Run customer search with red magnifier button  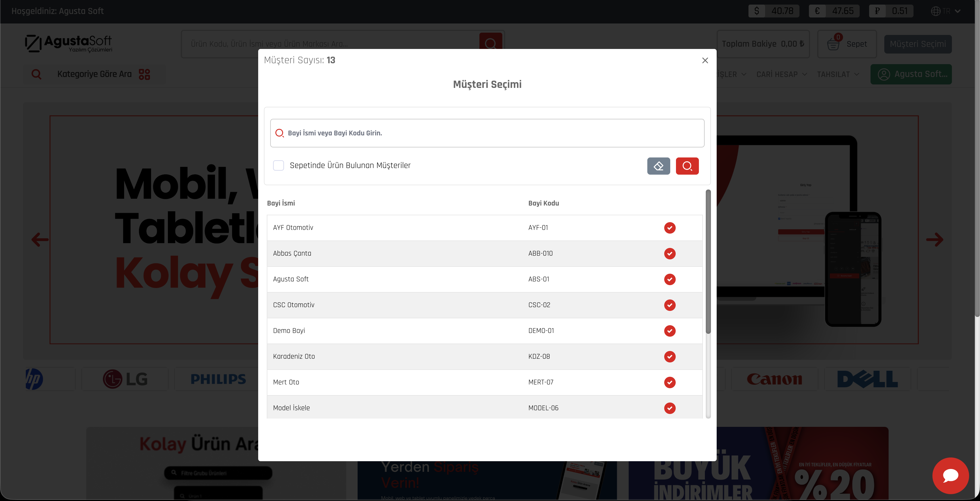pyautogui.click(x=687, y=166)
